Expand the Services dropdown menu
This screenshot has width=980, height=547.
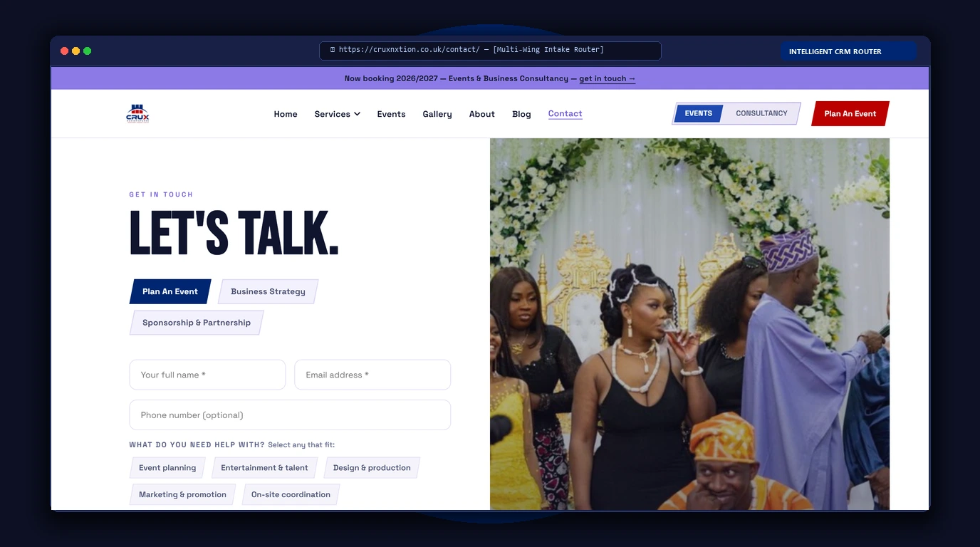pos(337,114)
